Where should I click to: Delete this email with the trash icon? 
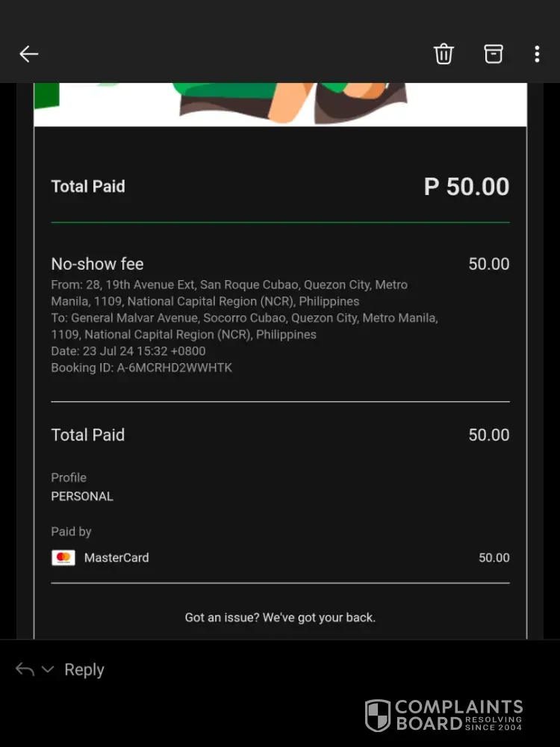click(444, 54)
